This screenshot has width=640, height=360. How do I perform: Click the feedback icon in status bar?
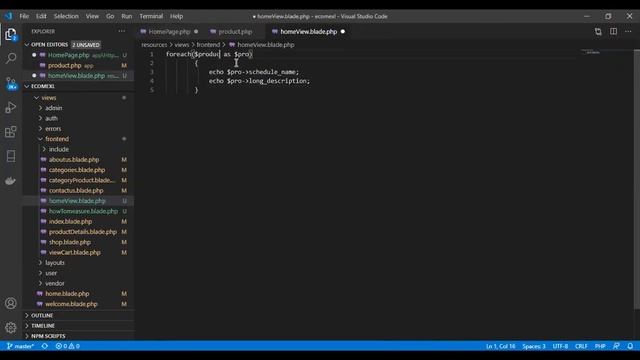click(x=616, y=346)
